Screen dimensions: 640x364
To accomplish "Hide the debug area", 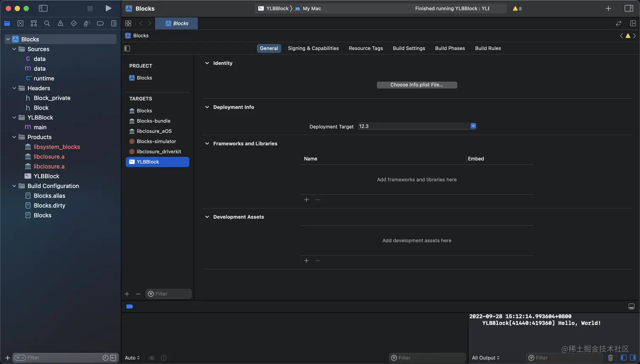I will (x=632, y=306).
